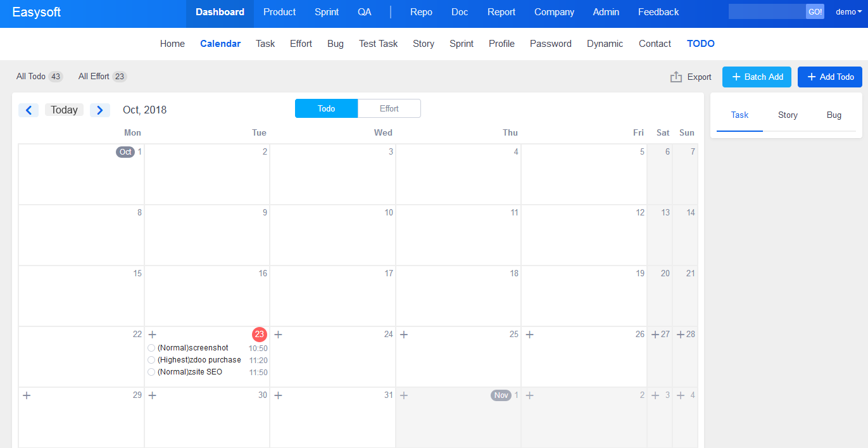
Task: Switch calendar view to Effort
Action: (389, 108)
